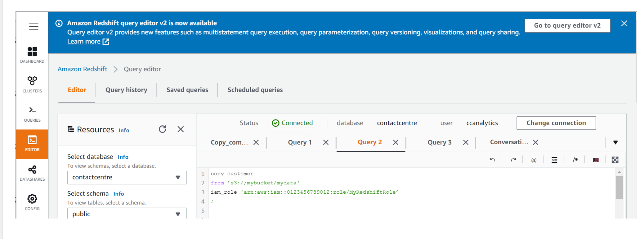Show more query tabs via dropdown arrow
Image resolution: width=644 pixels, height=239 pixels.
click(x=615, y=142)
